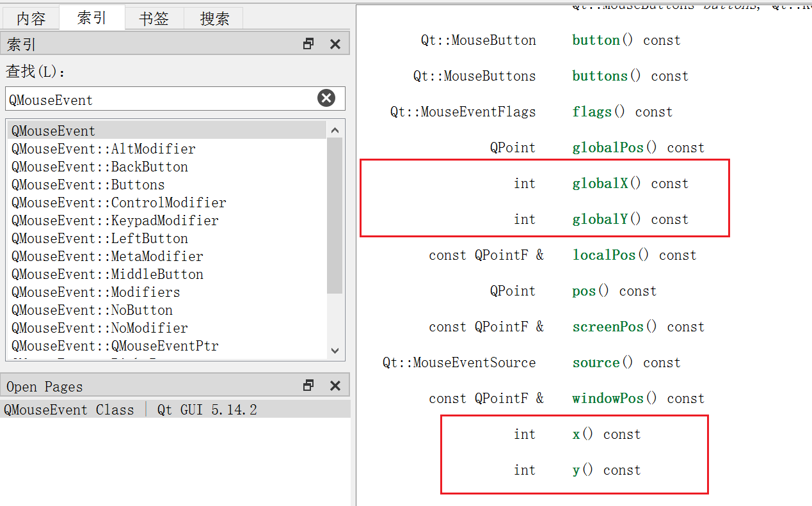This screenshot has height=506, width=812.
Task: Click the Qt::MouseEventFlags return type
Action: [463, 111]
